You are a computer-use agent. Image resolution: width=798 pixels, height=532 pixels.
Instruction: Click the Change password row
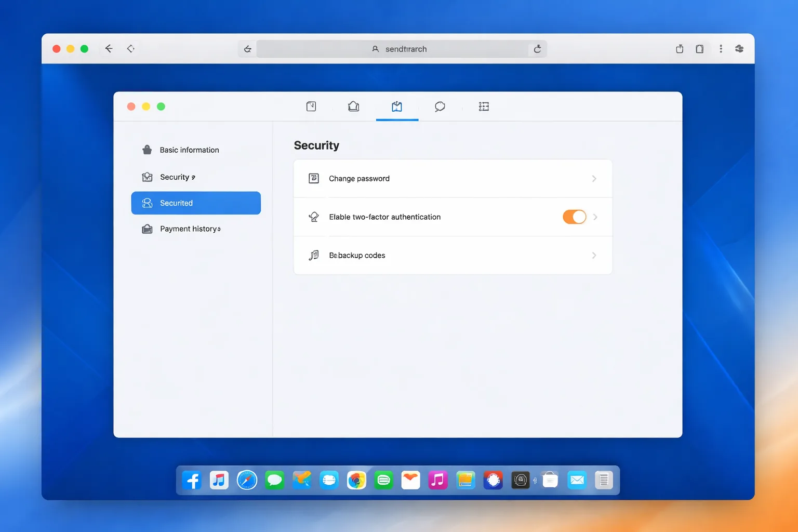click(453, 179)
